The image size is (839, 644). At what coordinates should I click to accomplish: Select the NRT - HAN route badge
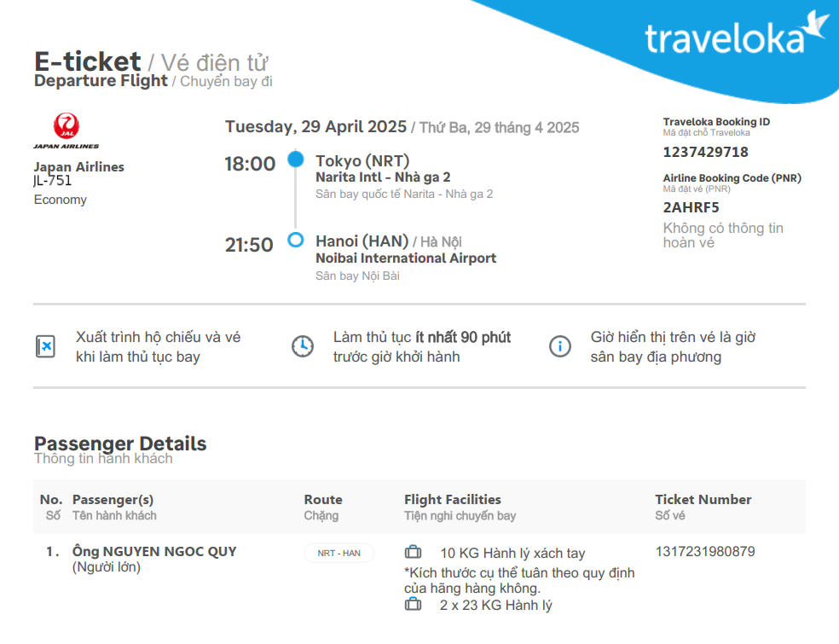click(x=338, y=553)
